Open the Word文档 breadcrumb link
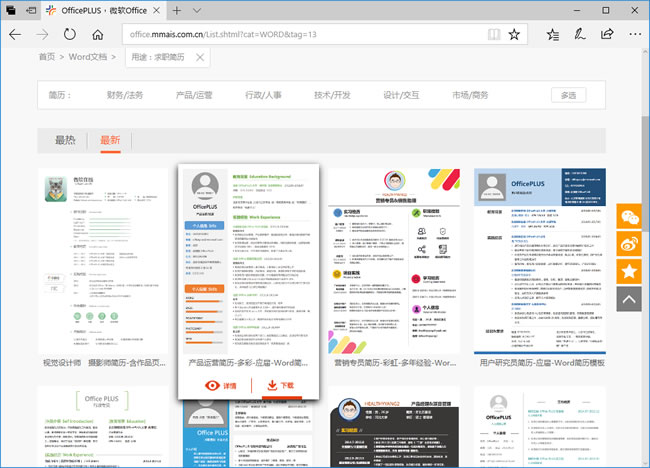650x468 pixels. [88, 57]
